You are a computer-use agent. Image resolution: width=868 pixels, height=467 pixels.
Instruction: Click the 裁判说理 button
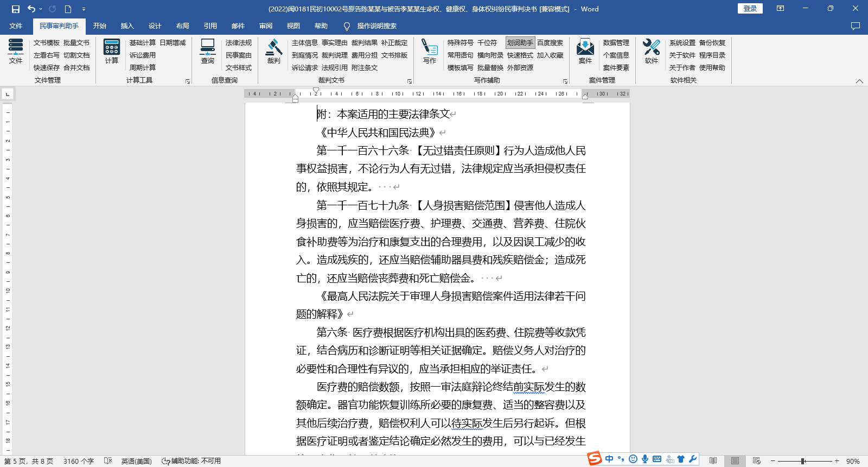[335, 55]
